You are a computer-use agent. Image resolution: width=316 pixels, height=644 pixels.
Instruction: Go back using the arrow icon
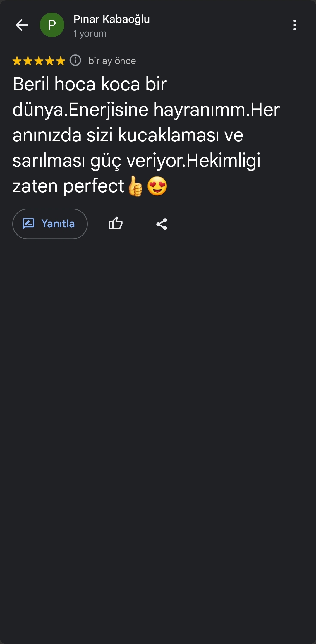coord(22,25)
